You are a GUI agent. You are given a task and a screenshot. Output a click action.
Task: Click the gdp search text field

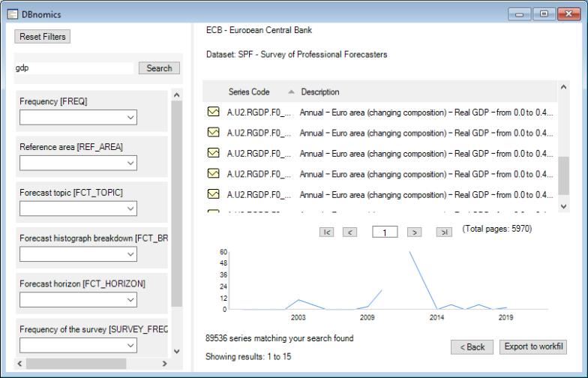pos(75,68)
